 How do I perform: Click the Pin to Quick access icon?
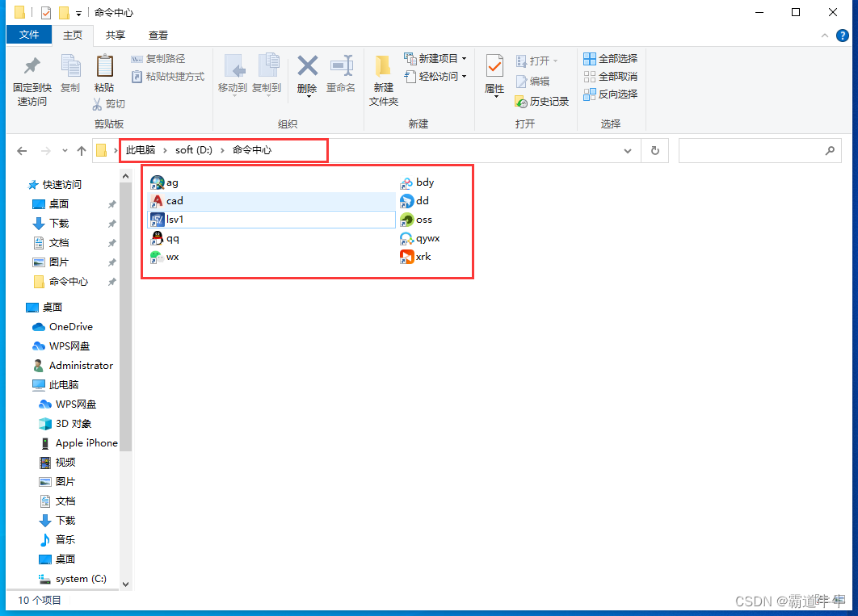(x=32, y=66)
